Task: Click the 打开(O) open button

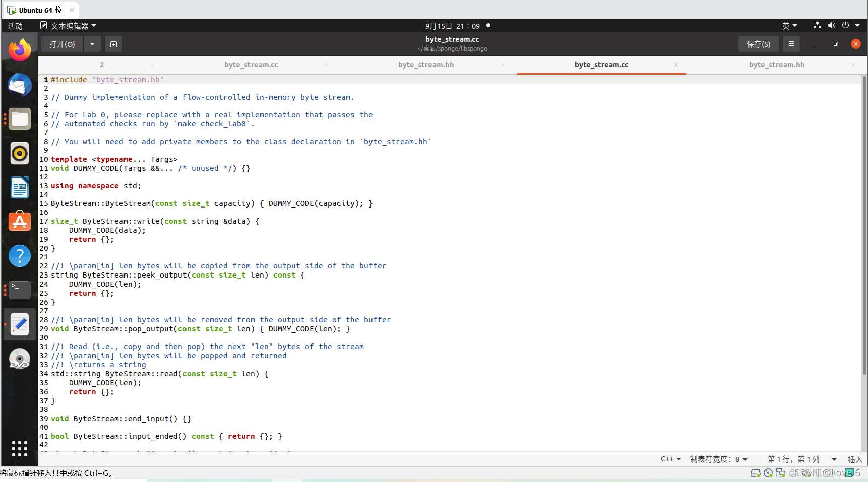Action: point(62,44)
